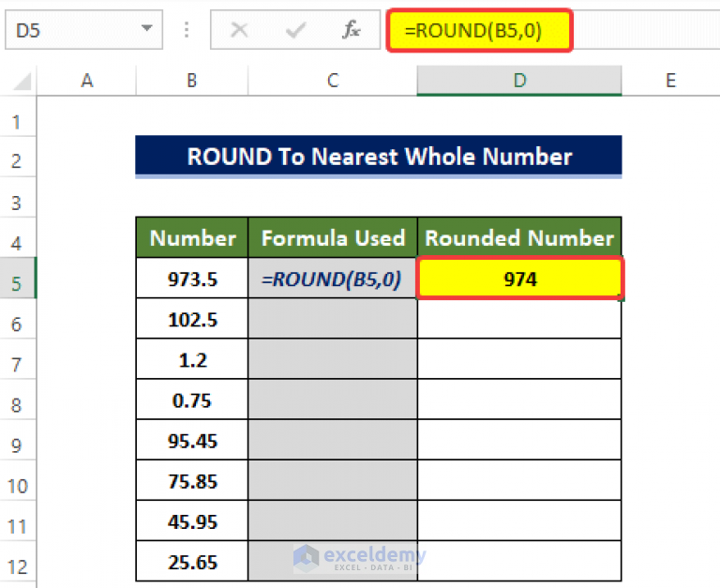This screenshot has width=720, height=588.
Task: Click the formula bar resize dots handle
Action: [187, 30]
